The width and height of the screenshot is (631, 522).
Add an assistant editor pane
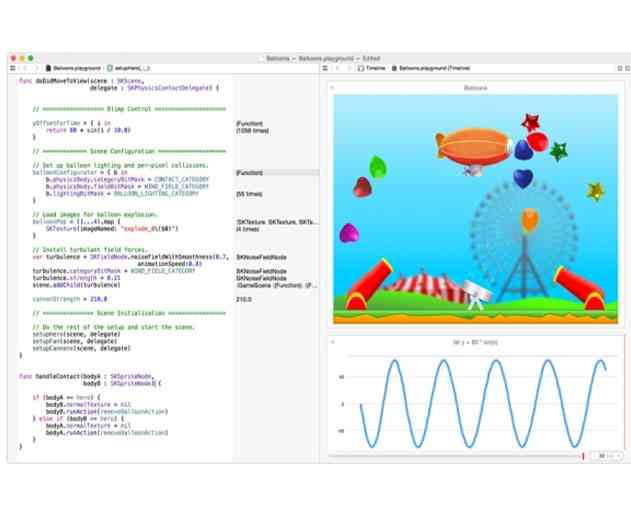click(620, 68)
